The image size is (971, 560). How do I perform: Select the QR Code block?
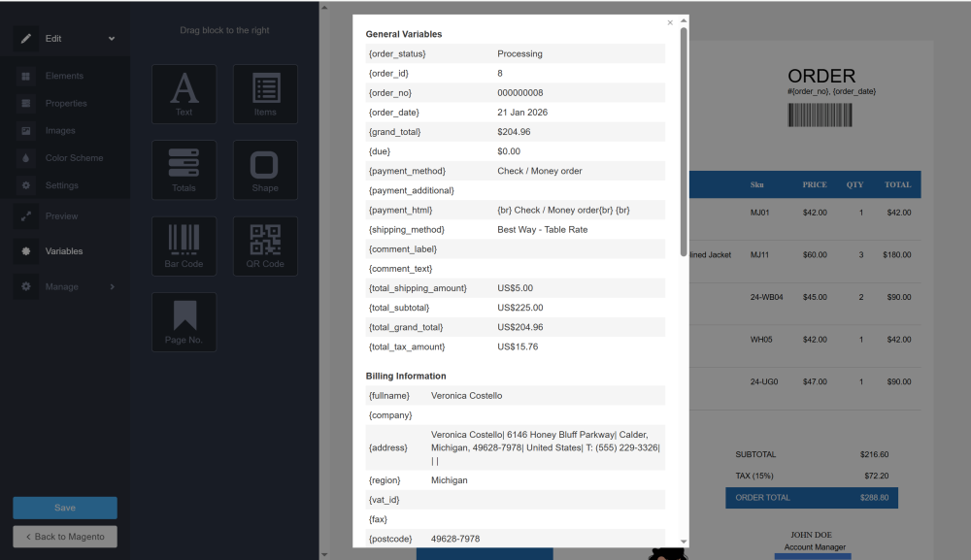click(265, 247)
